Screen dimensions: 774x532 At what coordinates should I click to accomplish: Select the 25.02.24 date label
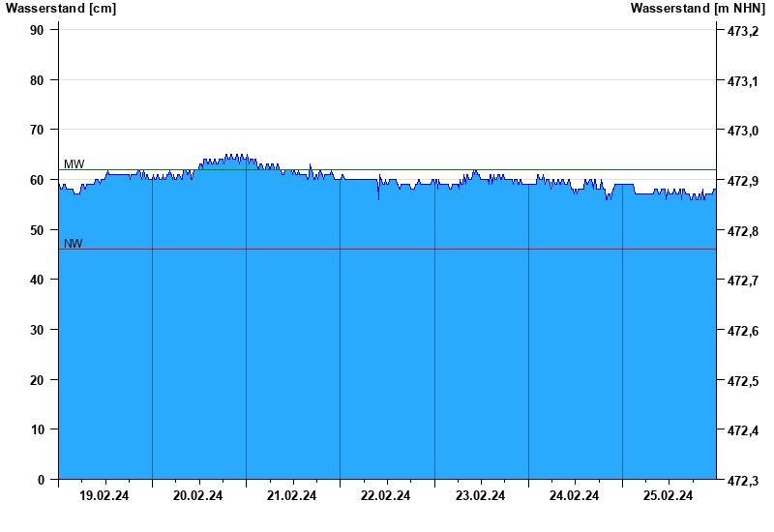668,495
